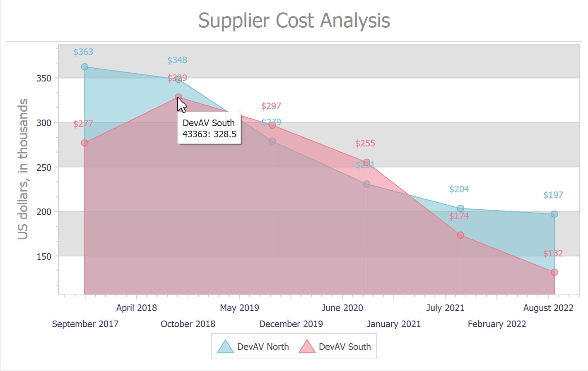The image size is (588, 371).
Task: Click the DevAV North $197 data point
Action: click(554, 214)
